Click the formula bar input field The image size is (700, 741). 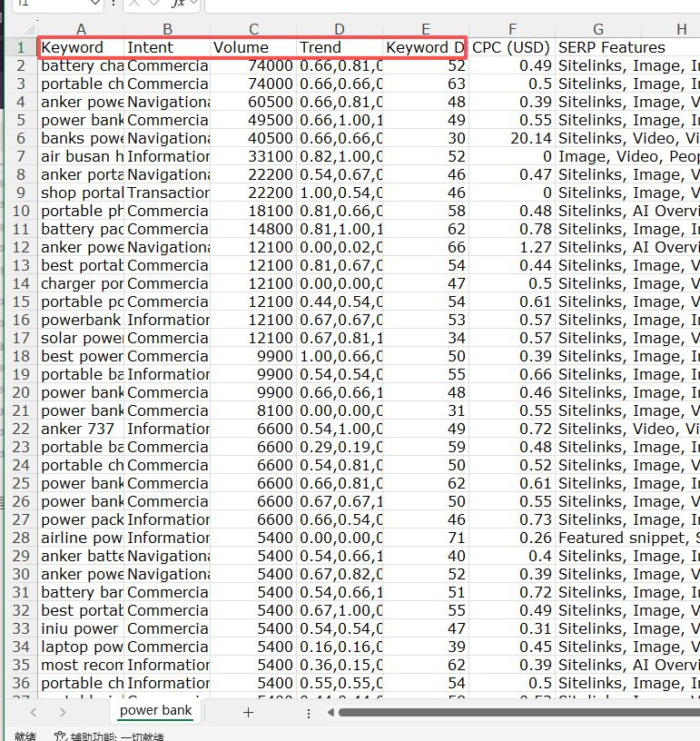pos(454,4)
